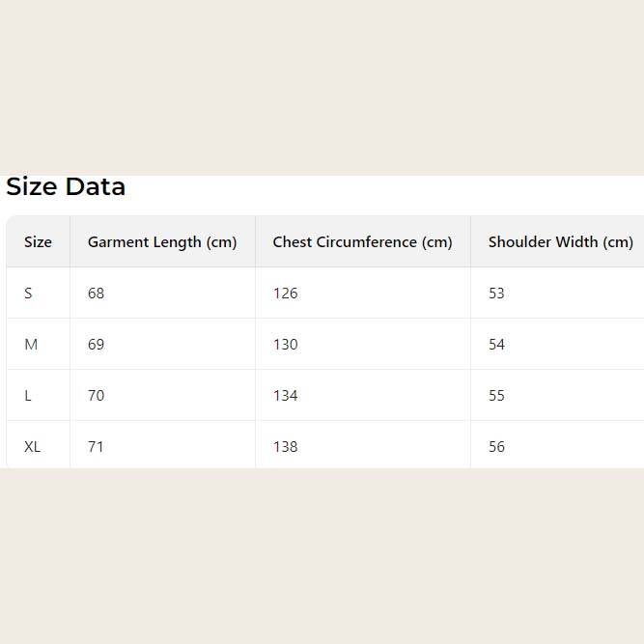Select the L size cell

coord(28,396)
